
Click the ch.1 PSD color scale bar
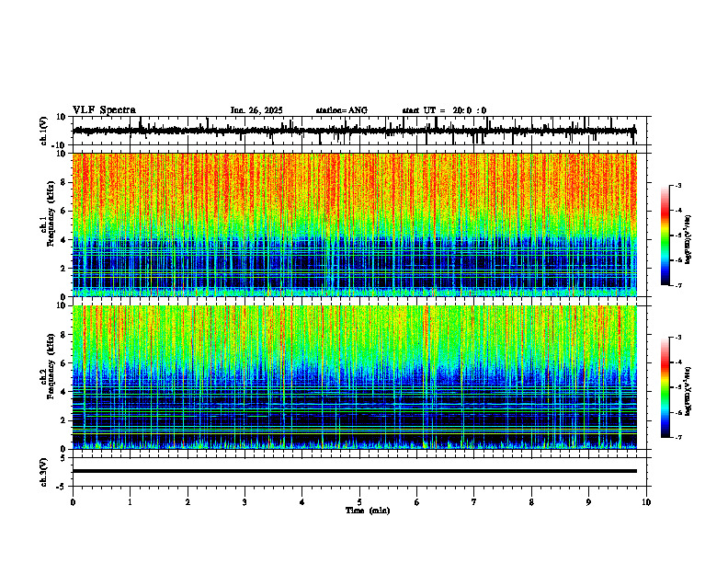pos(665,236)
